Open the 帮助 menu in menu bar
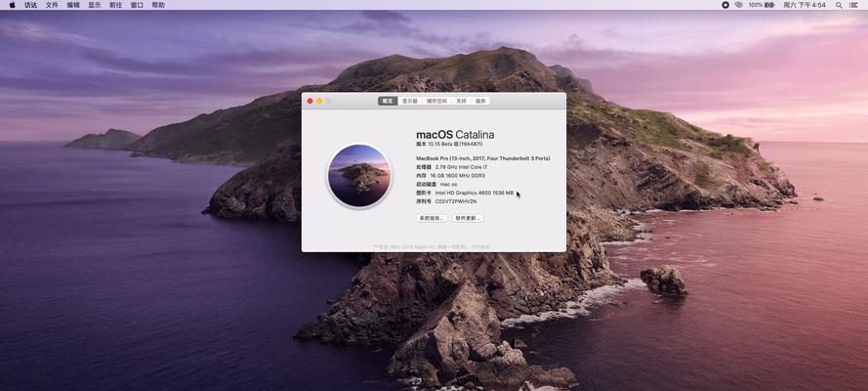 (158, 5)
